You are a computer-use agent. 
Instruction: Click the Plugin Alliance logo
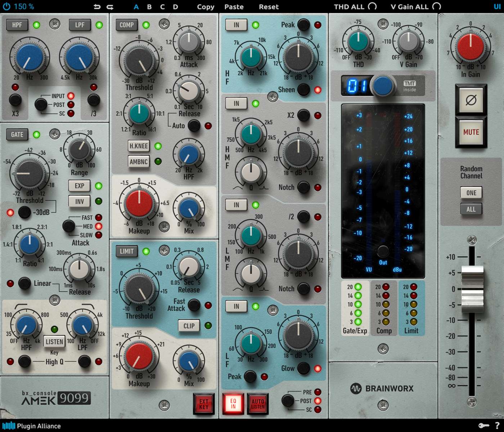(31, 426)
